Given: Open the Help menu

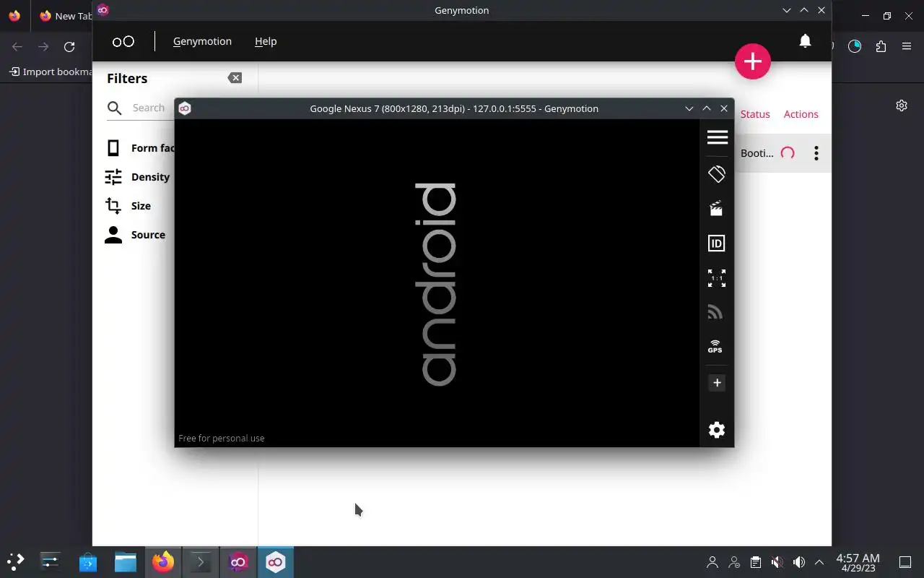Looking at the screenshot, I should [x=266, y=41].
